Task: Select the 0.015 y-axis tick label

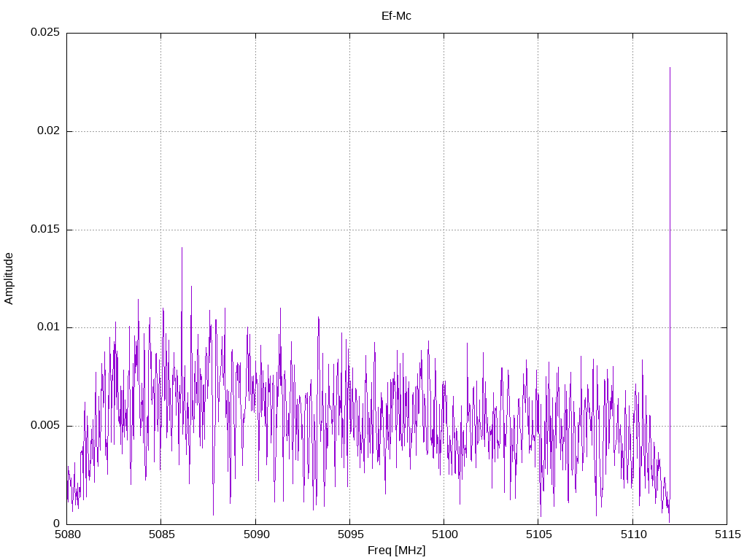Action: pyautogui.click(x=44, y=230)
